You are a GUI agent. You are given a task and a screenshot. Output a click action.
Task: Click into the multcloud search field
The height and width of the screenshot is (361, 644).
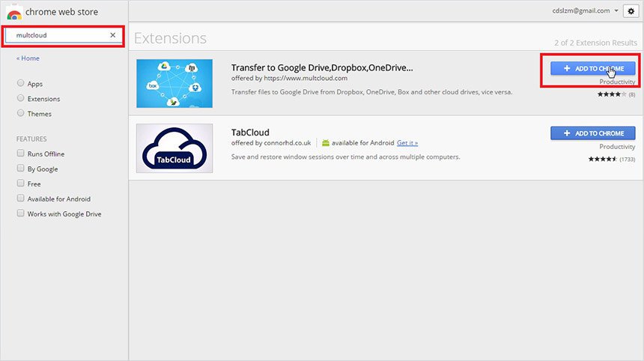[60, 35]
